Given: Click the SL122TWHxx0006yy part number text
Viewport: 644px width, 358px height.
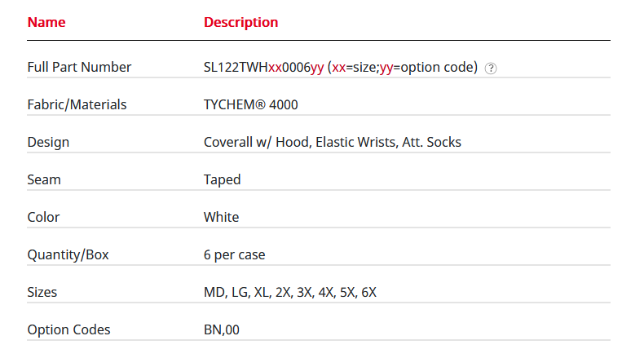Looking at the screenshot, I should tap(263, 67).
